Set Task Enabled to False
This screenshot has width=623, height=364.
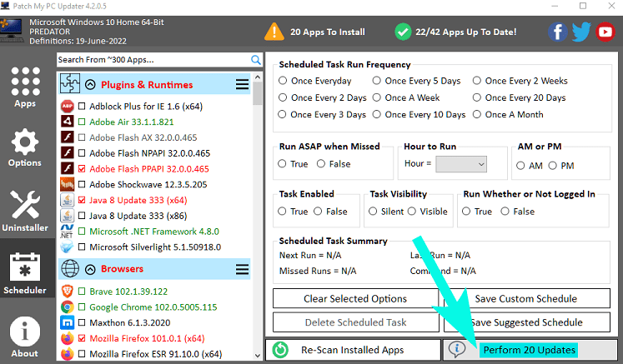tap(318, 212)
